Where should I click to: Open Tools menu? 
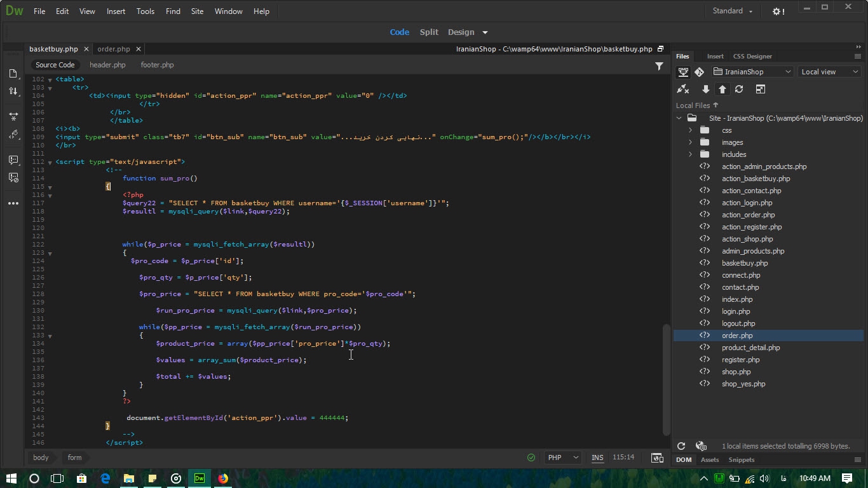point(146,11)
